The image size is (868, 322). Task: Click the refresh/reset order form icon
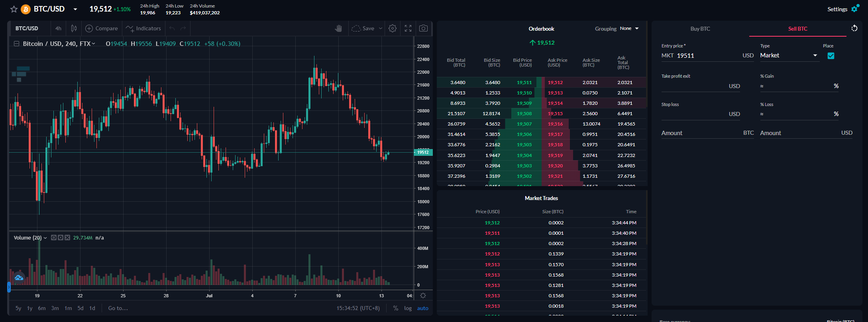click(854, 28)
